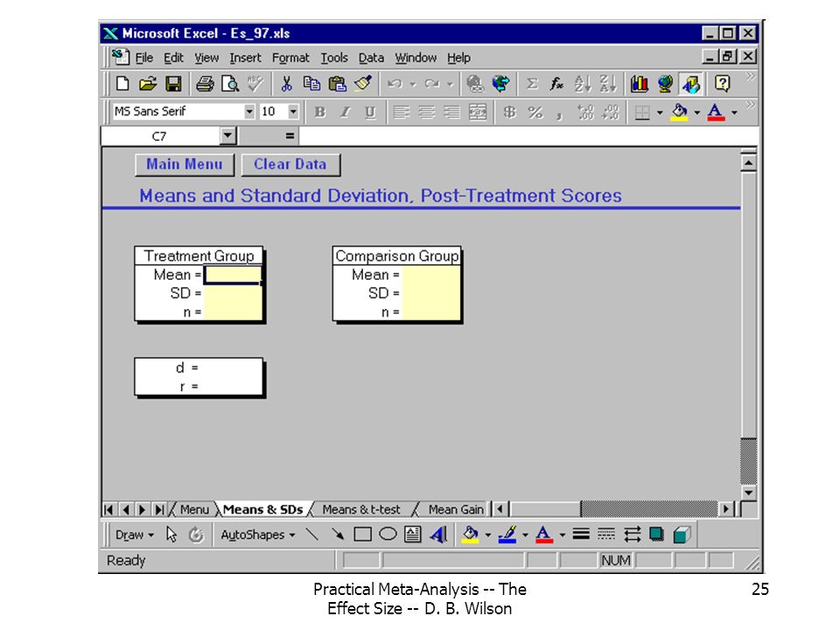This screenshot has width=840, height=630.
Task: Launch the Chart Wizard icon
Action: pyautogui.click(x=639, y=84)
